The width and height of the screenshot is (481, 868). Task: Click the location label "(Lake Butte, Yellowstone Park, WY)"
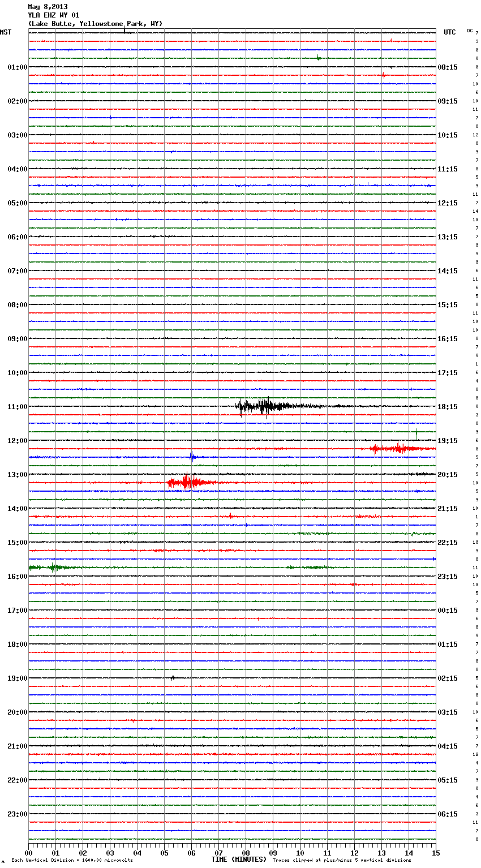[95, 24]
